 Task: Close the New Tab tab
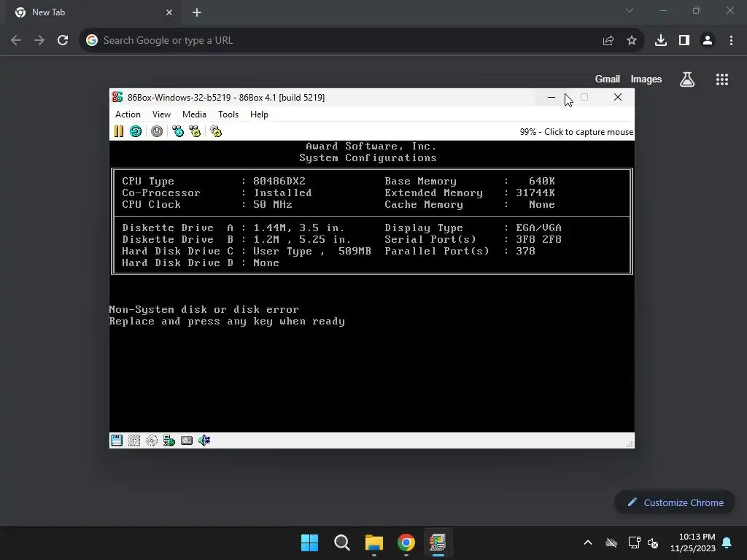click(x=169, y=12)
